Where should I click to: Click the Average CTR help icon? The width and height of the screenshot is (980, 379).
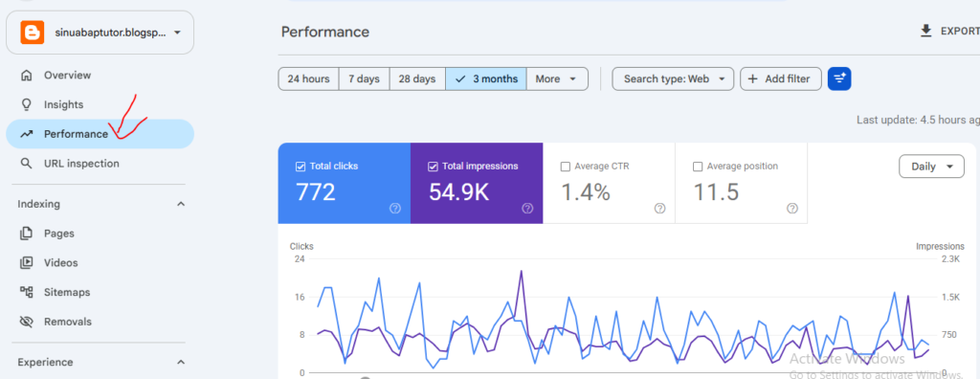tap(660, 209)
